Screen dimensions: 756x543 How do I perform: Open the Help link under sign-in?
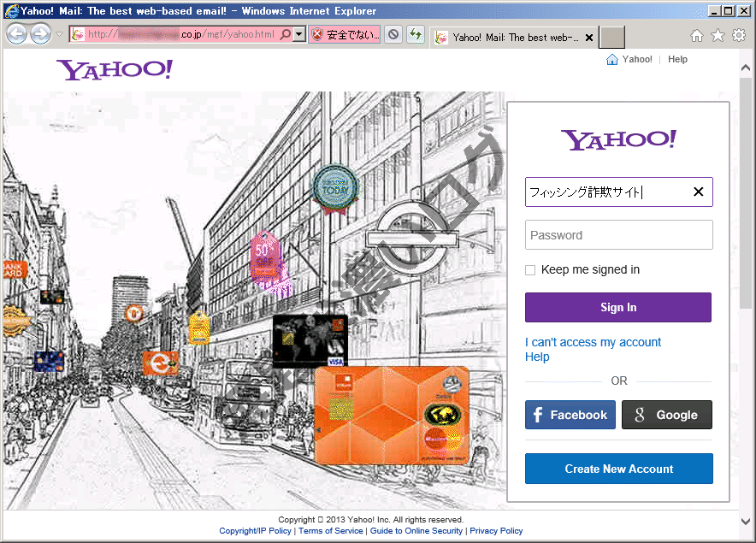(537, 357)
